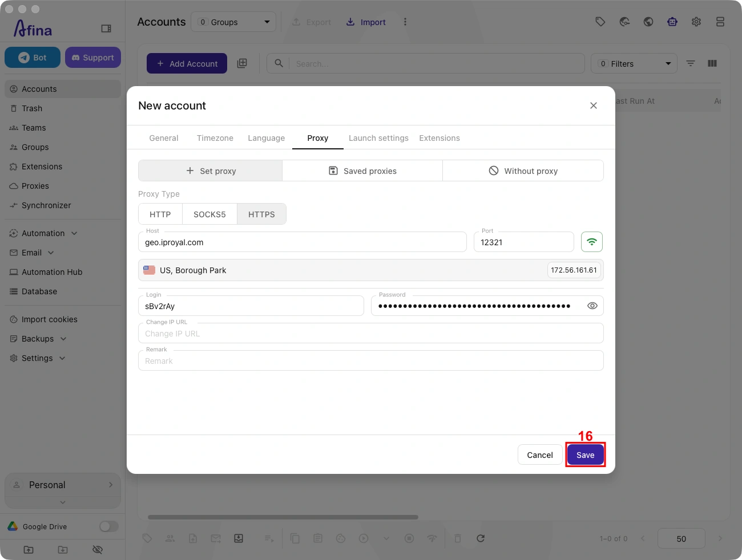This screenshot has height=560, width=742.
Task: Click the columns view icon
Action: (x=712, y=63)
